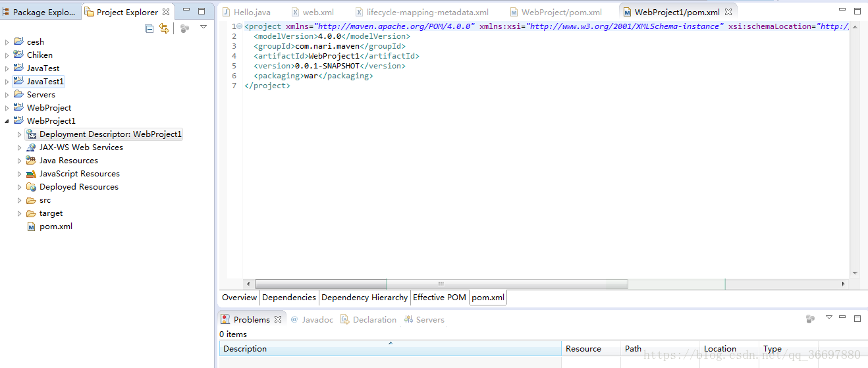The height and width of the screenshot is (368, 868).
Task: Open the web.xml editor tab
Action: (313, 12)
